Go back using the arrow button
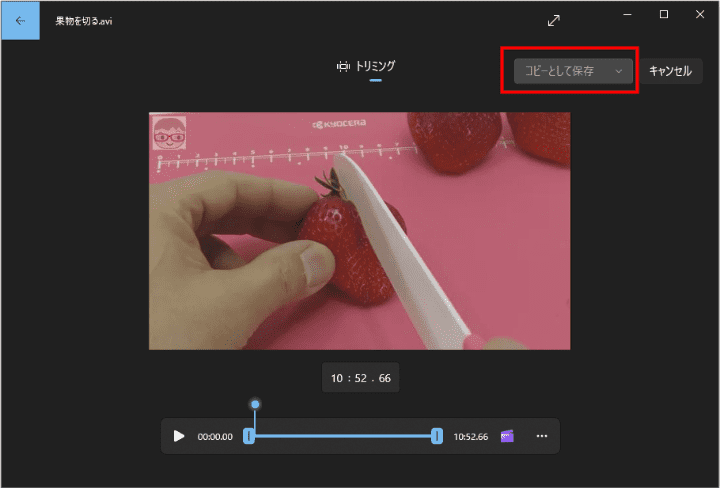Viewport: 720px width, 488px height. [x=20, y=21]
